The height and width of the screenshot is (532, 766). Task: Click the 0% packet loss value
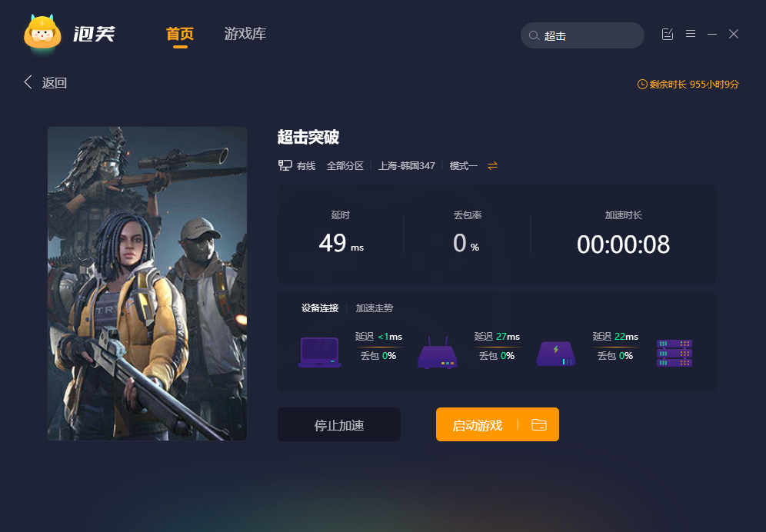coord(466,243)
